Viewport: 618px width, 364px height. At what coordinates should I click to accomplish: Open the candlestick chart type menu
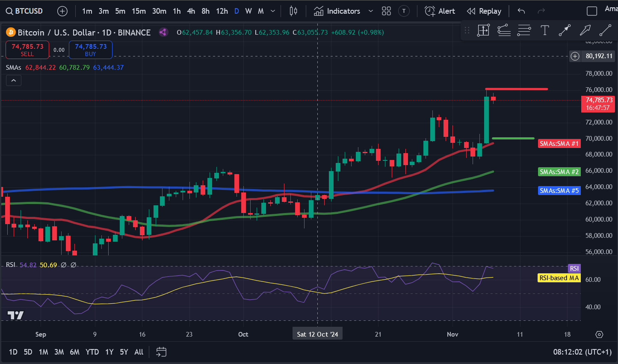[293, 11]
